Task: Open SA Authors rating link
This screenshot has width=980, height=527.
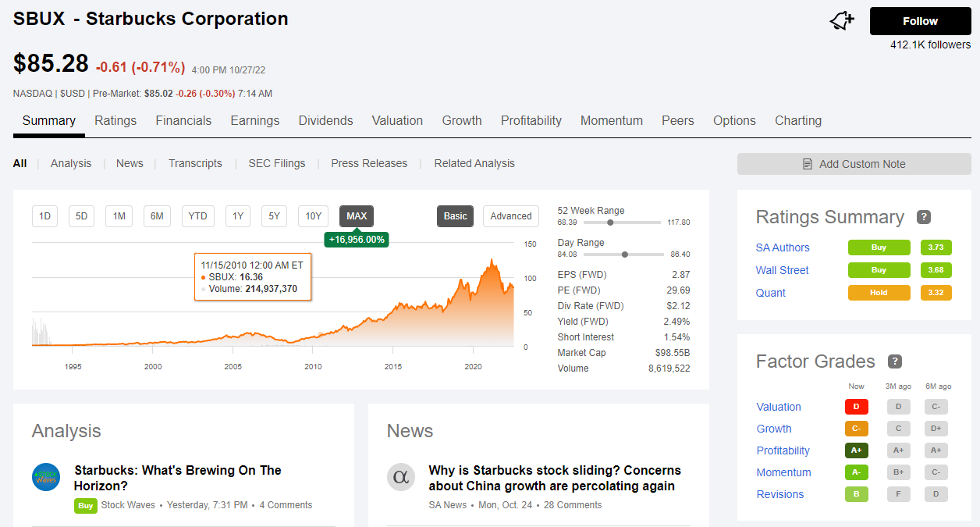Action: [783, 247]
